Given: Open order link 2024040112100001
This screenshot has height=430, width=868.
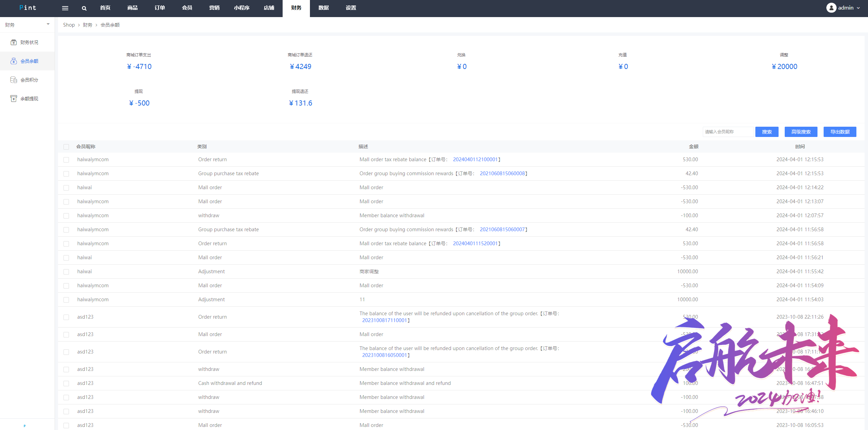Looking at the screenshot, I should click(475, 159).
